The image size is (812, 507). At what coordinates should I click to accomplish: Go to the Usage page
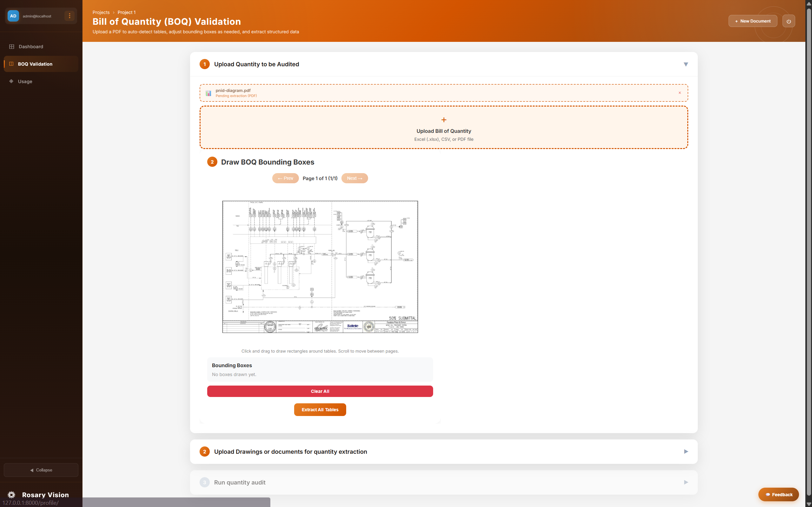pos(25,81)
